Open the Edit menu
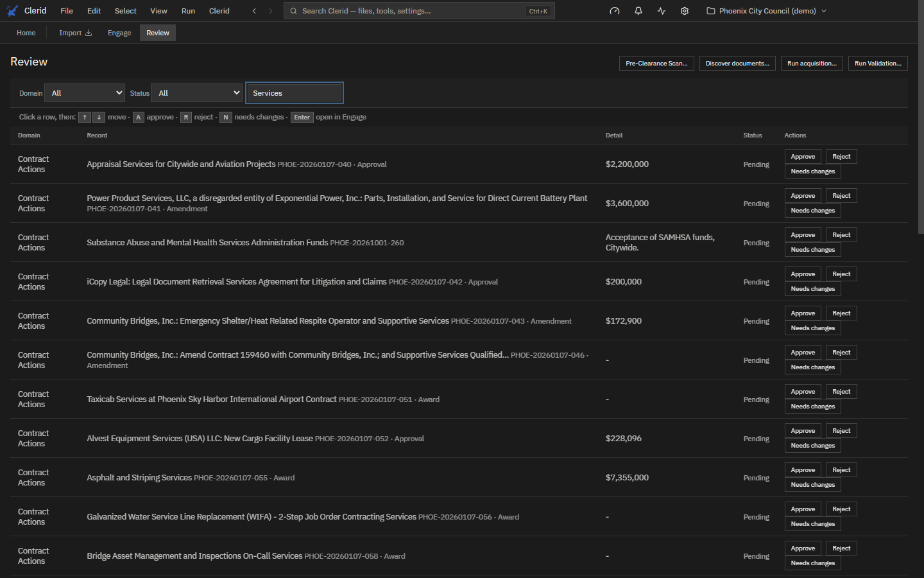The height and width of the screenshot is (578, 924). 94,11
